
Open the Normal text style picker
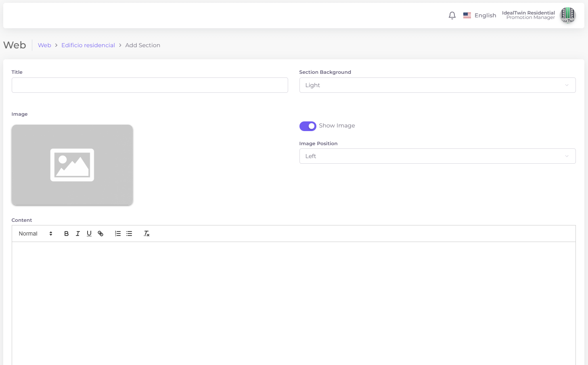click(x=36, y=234)
